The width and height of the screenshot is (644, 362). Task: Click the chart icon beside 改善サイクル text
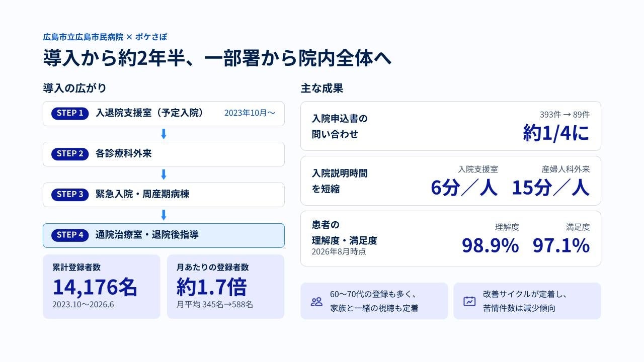pos(469,301)
